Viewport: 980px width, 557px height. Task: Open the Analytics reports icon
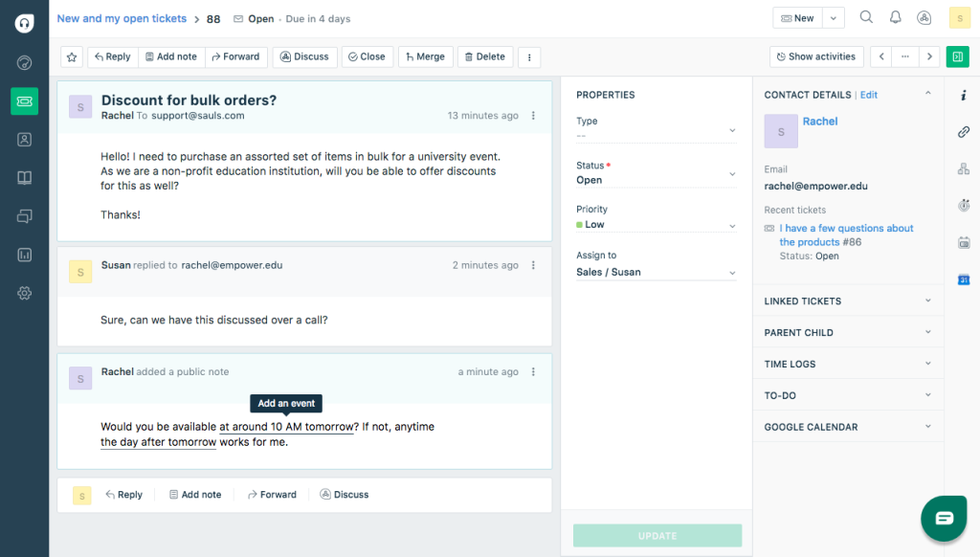[x=24, y=255]
